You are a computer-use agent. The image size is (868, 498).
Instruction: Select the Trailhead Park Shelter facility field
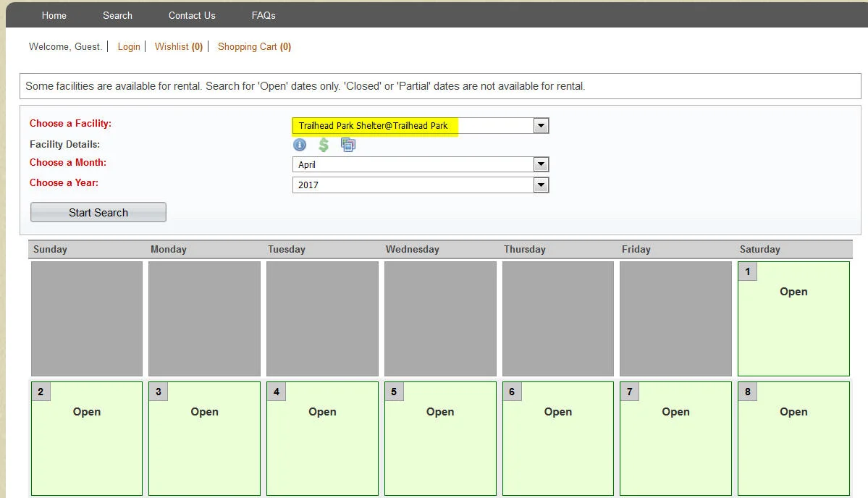421,126
